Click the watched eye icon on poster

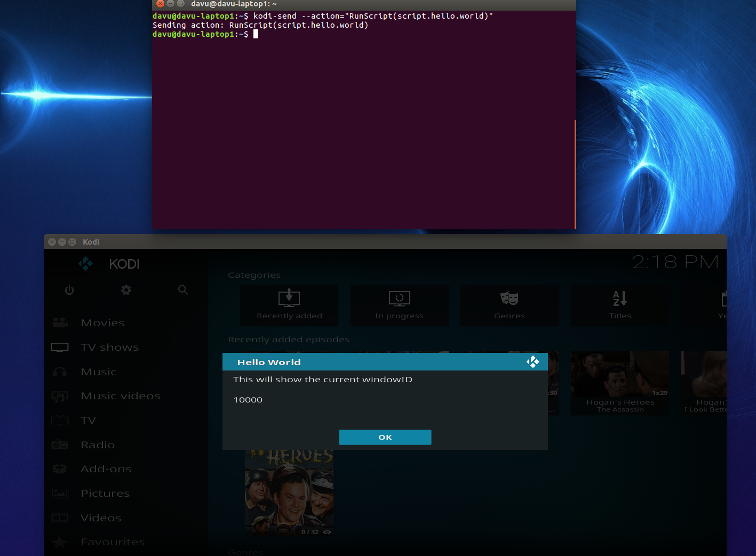(x=327, y=532)
